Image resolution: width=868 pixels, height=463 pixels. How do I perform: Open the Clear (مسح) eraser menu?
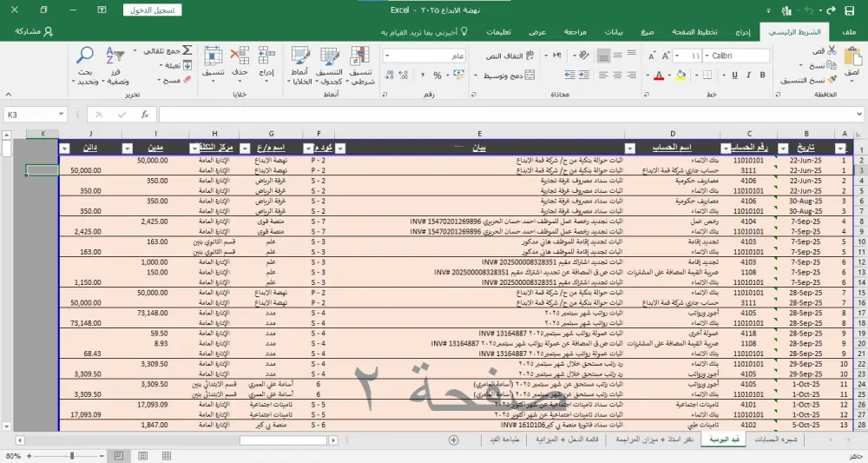point(174,80)
